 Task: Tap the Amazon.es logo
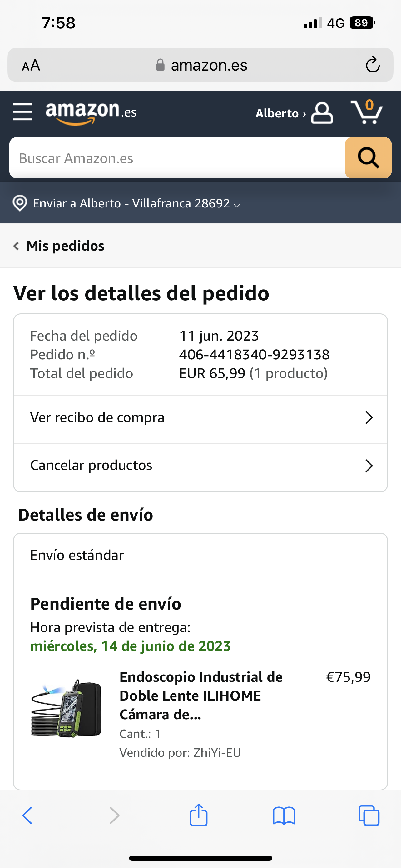click(x=91, y=113)
